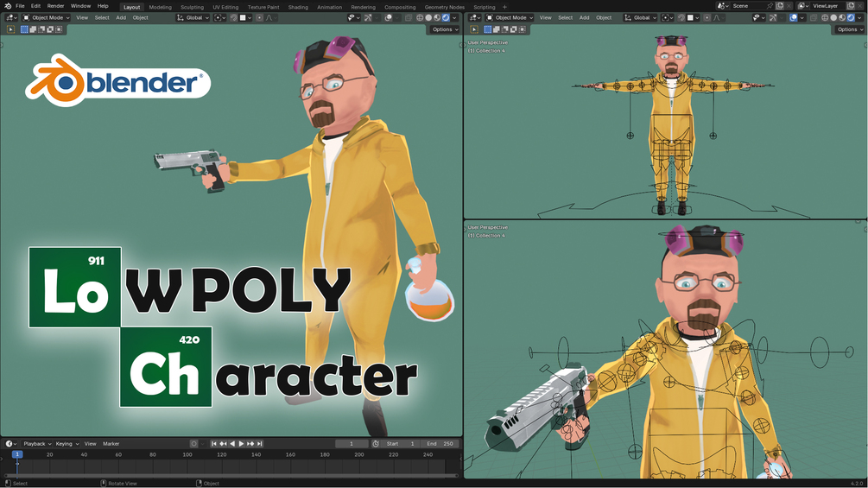
Task: Add a new workspace with the plus button
Action: (x=504, y=7)
